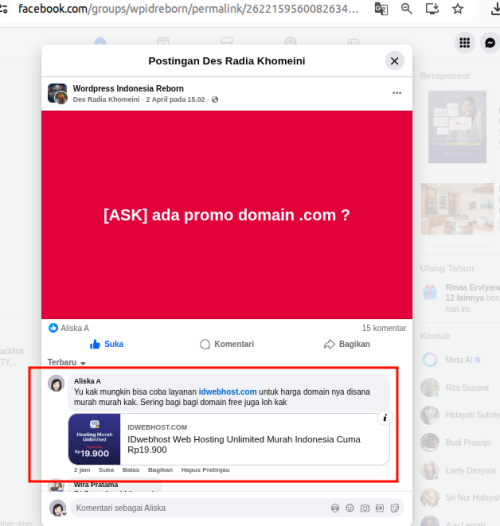Viewport: 500px width, 526px height.
Task: Close the Postingan Des Radia Khomeini dialog
Action: pos(395,61)
